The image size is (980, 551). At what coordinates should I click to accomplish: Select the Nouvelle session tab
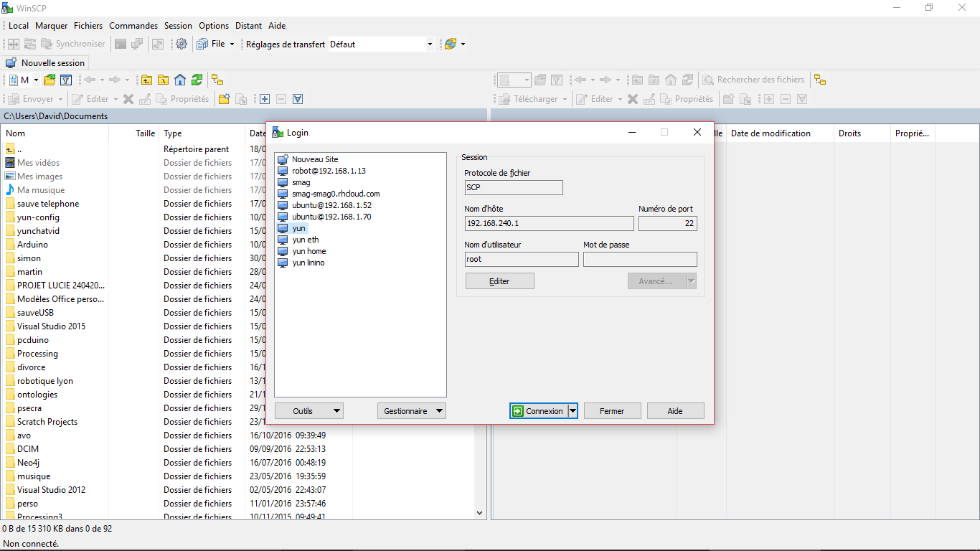point(46,63)
